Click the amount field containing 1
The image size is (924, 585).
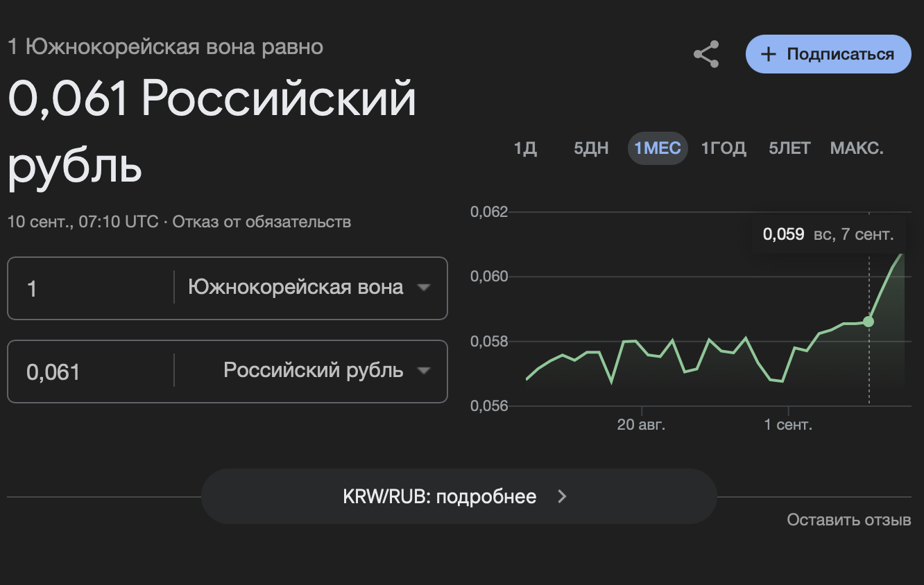(x=90, y=288)
